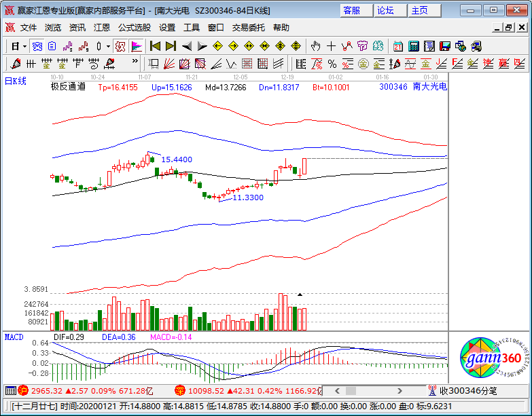Open the 交易委托 menu
The image size is (532, 416).
(x=249, y=28)
